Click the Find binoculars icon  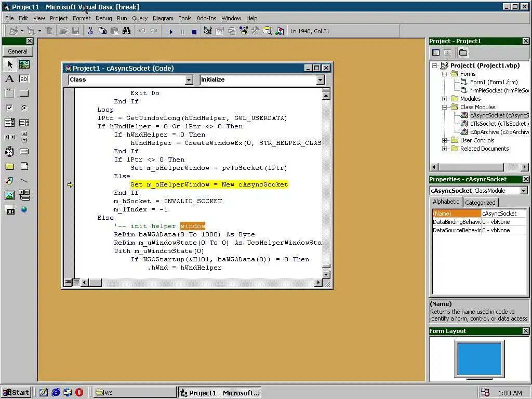tap(127, 31)
